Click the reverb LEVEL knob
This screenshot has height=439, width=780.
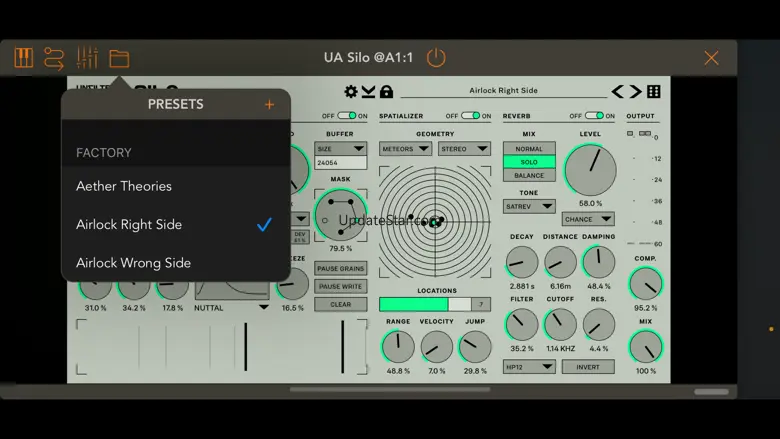[x=590, y=170]
